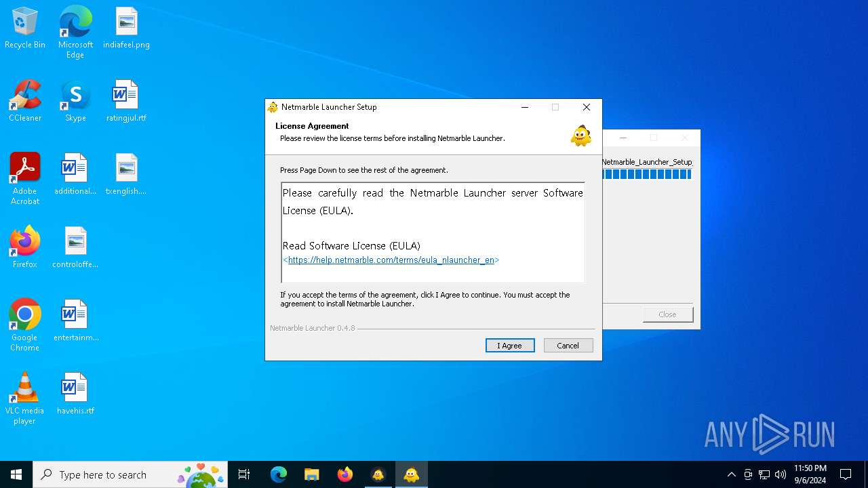Close the Netmarble Launcher Setup window

[587, 107]
